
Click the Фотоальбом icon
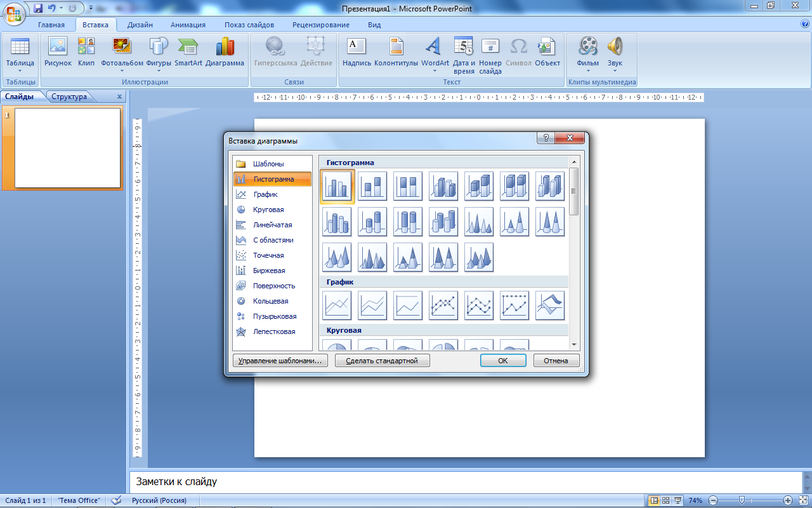click(x=122, y=55)
